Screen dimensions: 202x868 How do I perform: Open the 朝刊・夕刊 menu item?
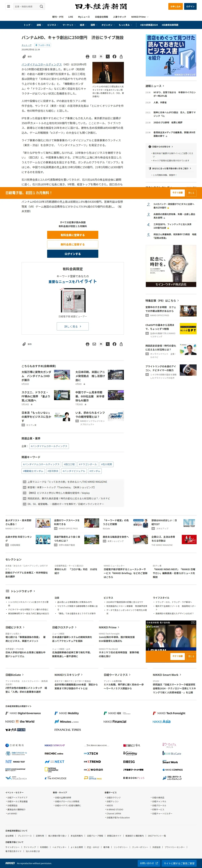pos(58,17)
